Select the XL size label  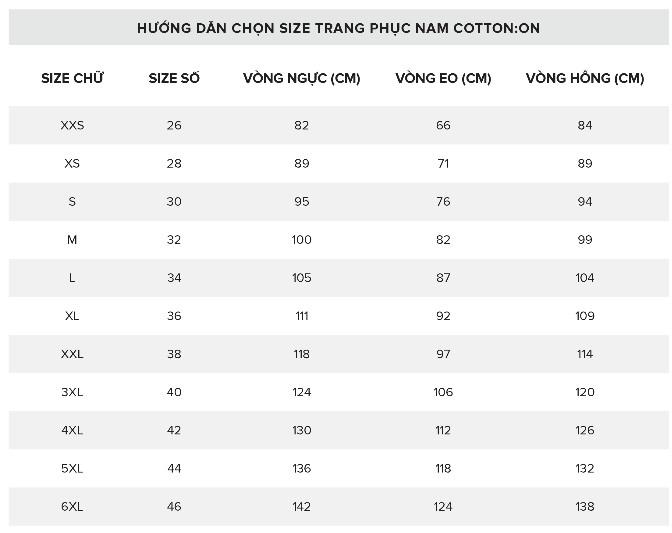pos(72,316)
